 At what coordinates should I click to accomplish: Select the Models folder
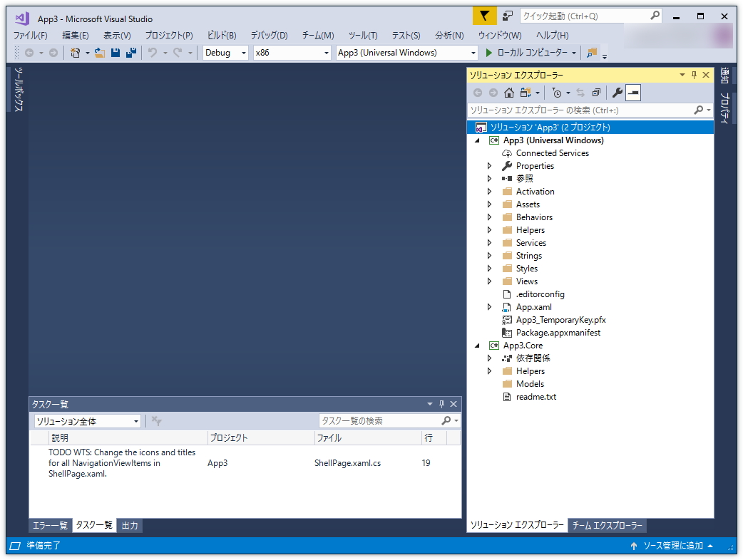coord(530,384)
